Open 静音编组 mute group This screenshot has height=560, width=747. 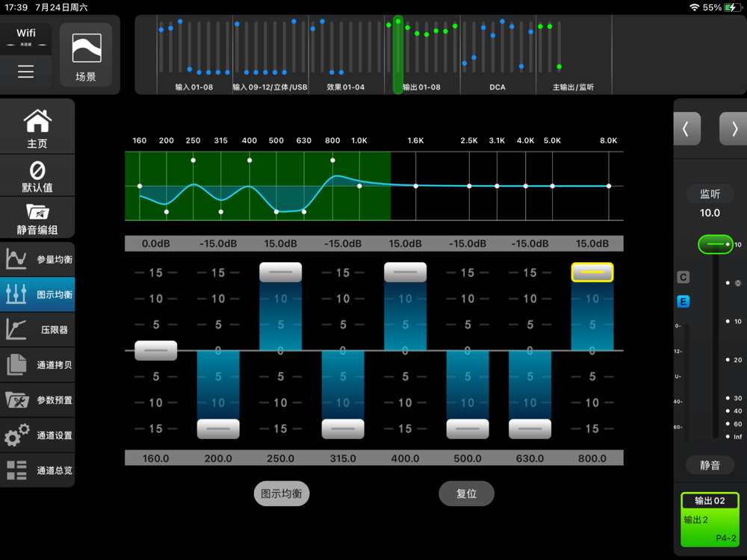click(37, 219)
